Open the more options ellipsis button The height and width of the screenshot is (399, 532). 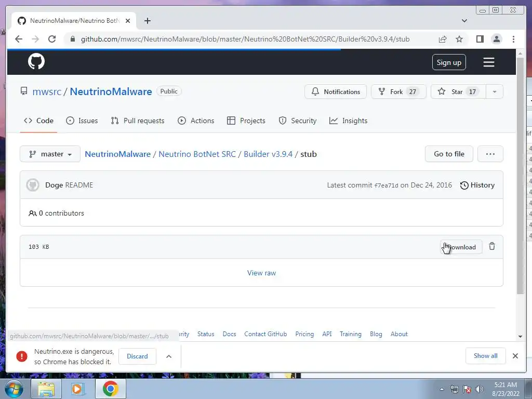(490, 154)
